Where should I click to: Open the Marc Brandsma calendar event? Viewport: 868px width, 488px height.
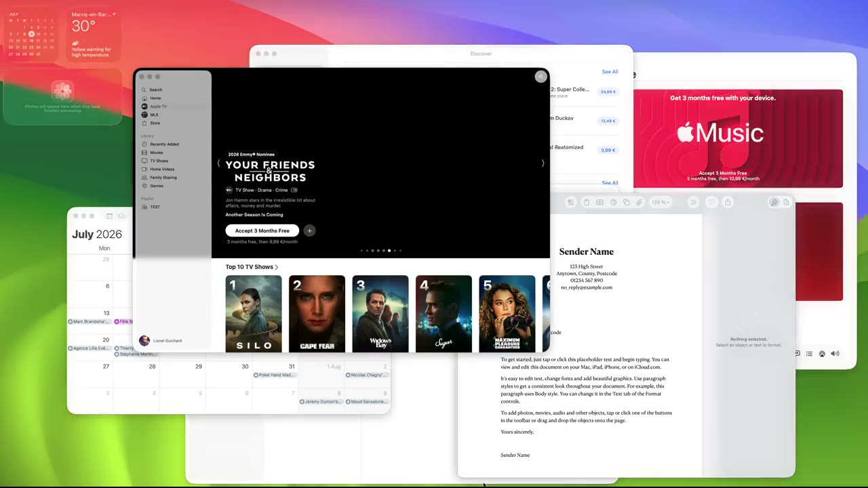point(89,321)
